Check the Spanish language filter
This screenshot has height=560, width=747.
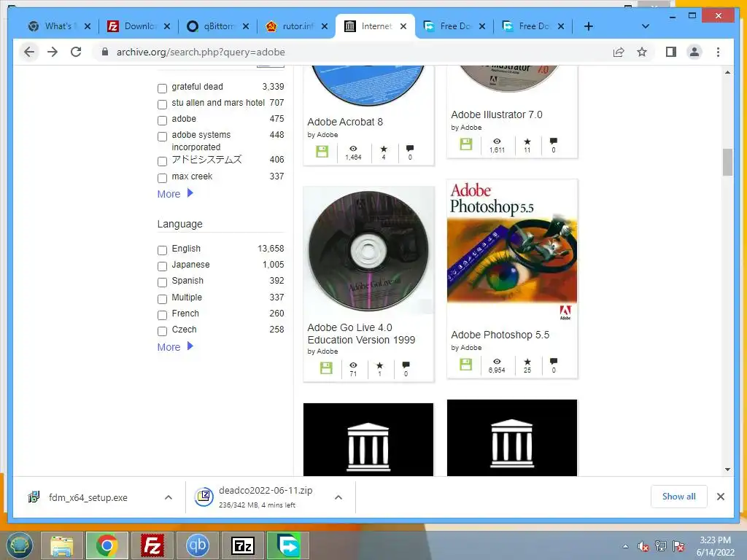click(163, 282)
